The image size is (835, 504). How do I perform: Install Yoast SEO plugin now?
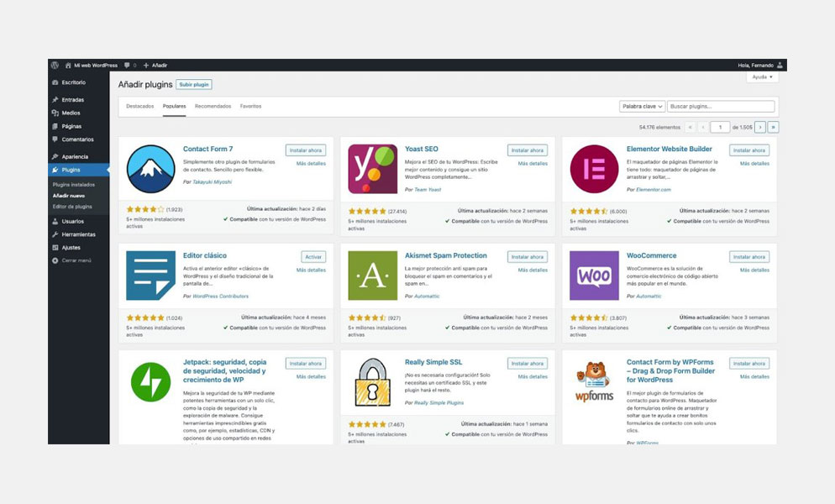528,150
